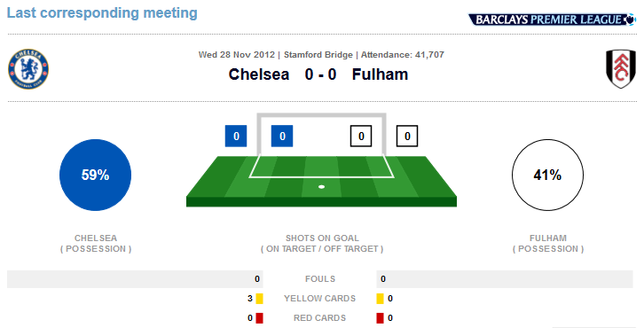Click Chelsea's blue shots on target box
The width and height of the screenshot is (644, 328).
(x=282, y=136)
